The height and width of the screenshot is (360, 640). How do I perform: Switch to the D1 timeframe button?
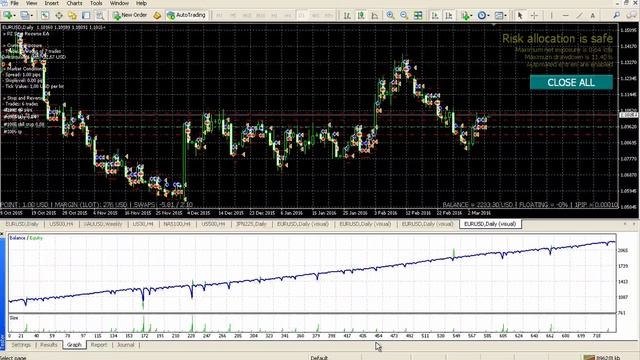pos(302,15)
